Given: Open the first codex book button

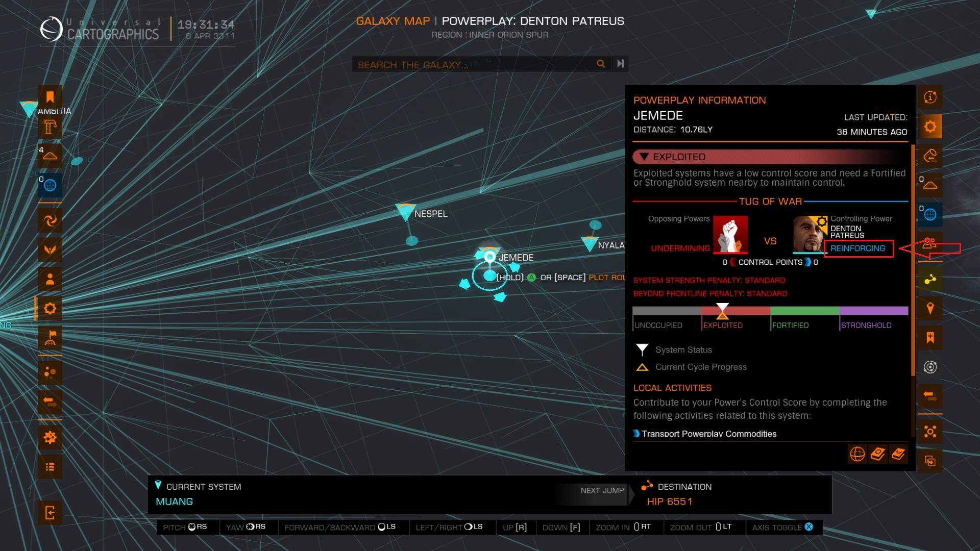Looking at the screenshot, I should coord(878,454).
